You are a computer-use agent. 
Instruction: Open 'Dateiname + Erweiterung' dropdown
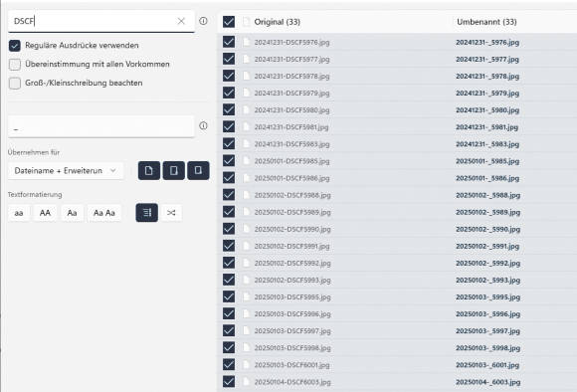pos(66,171)
